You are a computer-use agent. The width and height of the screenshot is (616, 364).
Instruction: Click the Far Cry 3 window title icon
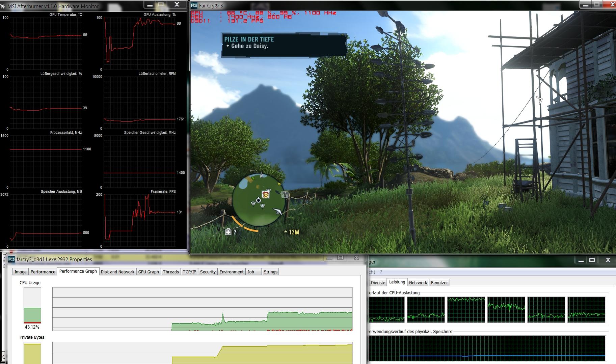click(194, 5)
